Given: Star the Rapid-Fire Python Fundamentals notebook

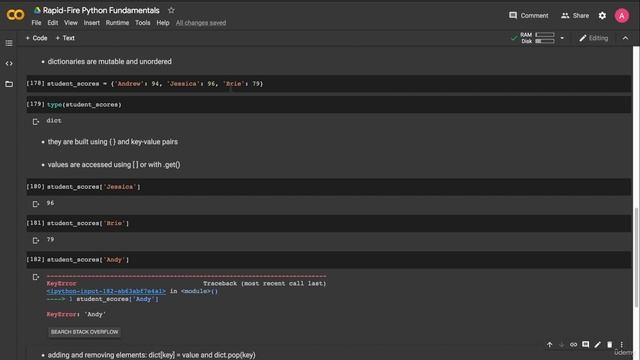Looking at the screenshot, I should pos(171,10).
